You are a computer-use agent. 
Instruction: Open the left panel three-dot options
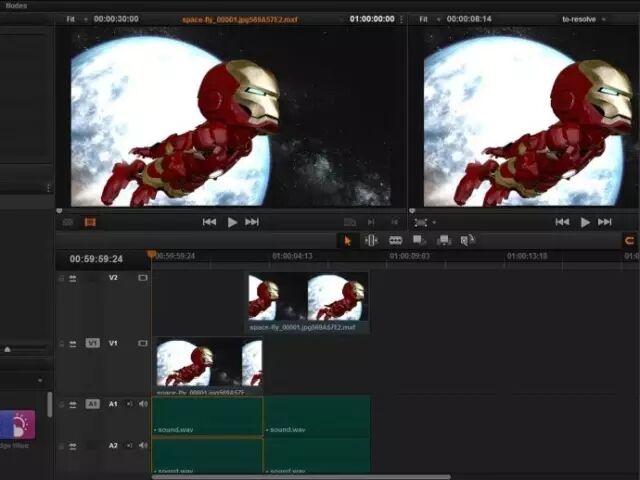(x=48, y=188)
